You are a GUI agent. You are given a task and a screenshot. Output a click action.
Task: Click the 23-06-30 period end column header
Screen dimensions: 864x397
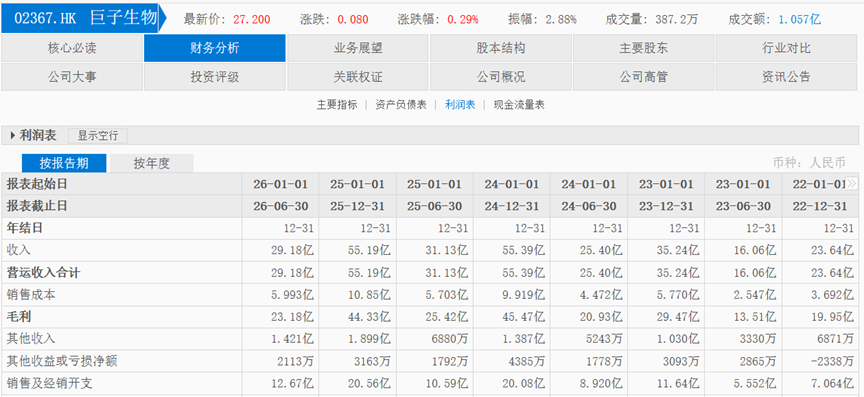click(743, 206)
